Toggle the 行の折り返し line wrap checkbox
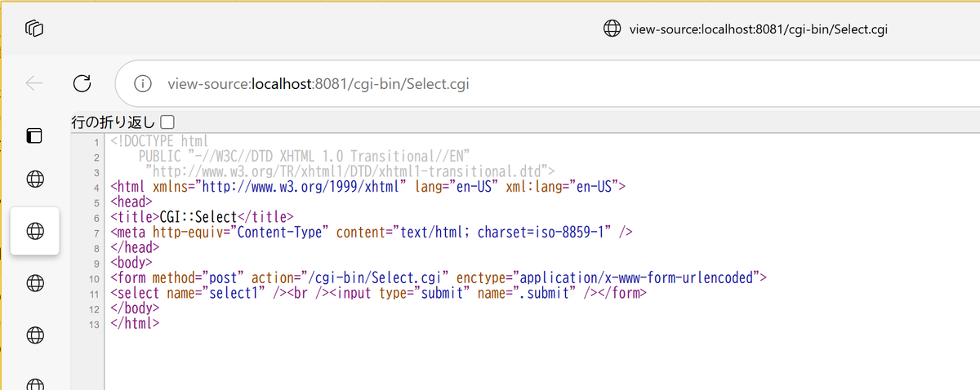 point(167,122)
